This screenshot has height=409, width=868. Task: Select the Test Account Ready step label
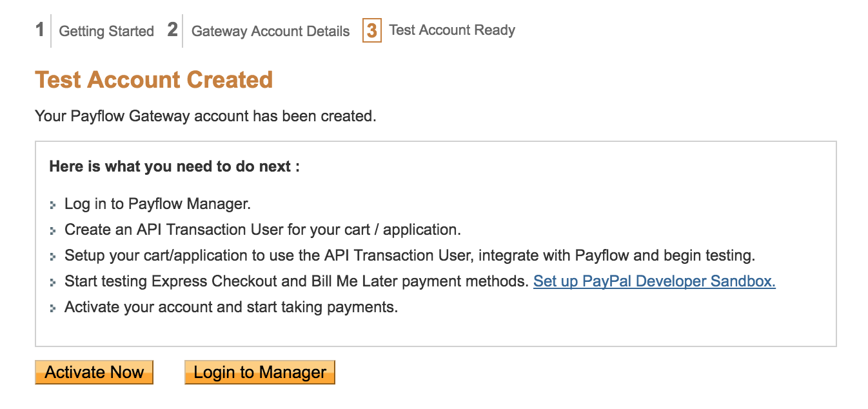[452, 30]
